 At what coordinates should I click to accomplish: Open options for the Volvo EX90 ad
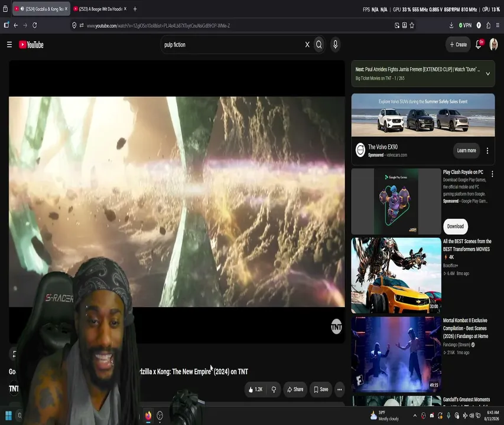pyautogui.click(x=487, y=151)
